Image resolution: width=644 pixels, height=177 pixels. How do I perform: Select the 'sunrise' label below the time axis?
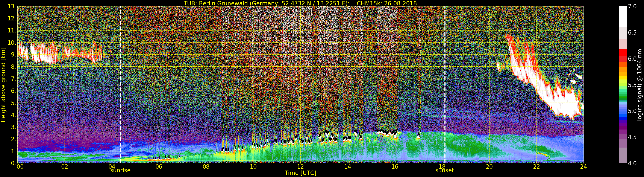(x=120, y=171)
